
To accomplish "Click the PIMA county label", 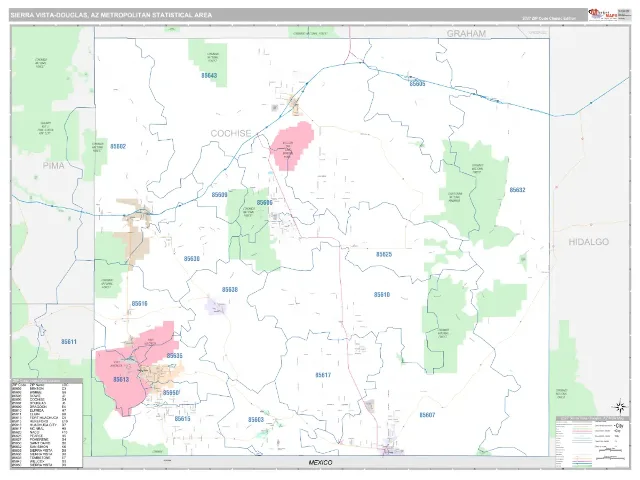I will click(53, 165).
